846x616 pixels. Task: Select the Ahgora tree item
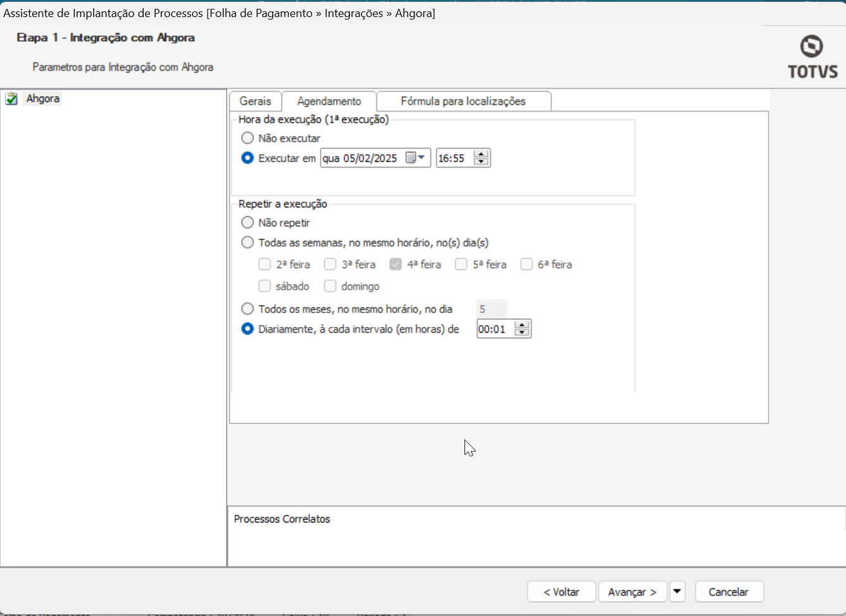click(x=43, y=99)
